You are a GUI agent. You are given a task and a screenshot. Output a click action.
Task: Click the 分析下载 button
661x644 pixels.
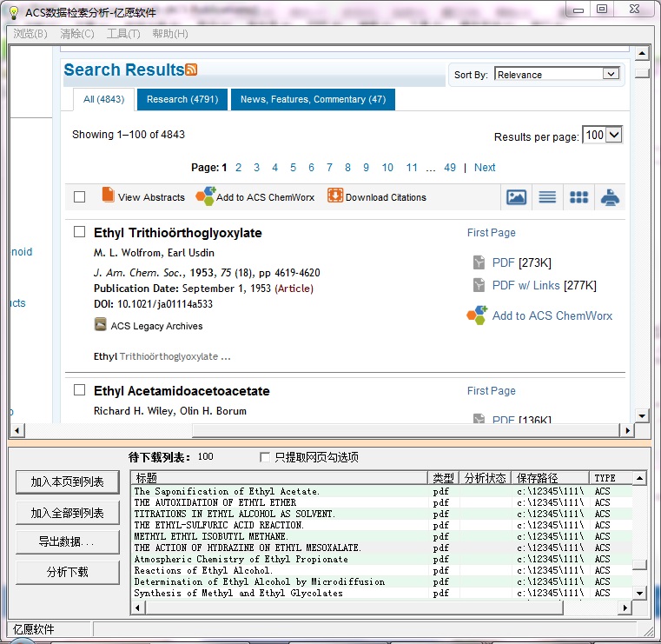point(68,573)
